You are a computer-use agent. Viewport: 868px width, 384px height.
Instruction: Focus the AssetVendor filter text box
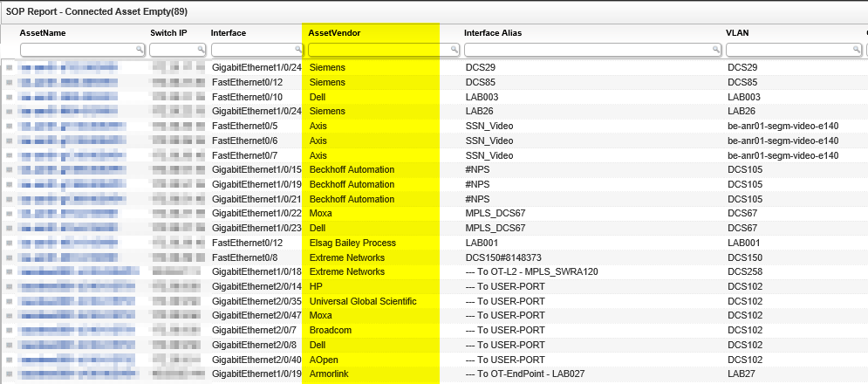click(375, 50)
